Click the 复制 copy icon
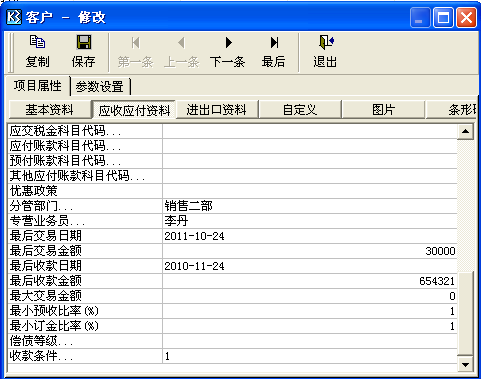481x379 pixels. [x=37, y=42]
